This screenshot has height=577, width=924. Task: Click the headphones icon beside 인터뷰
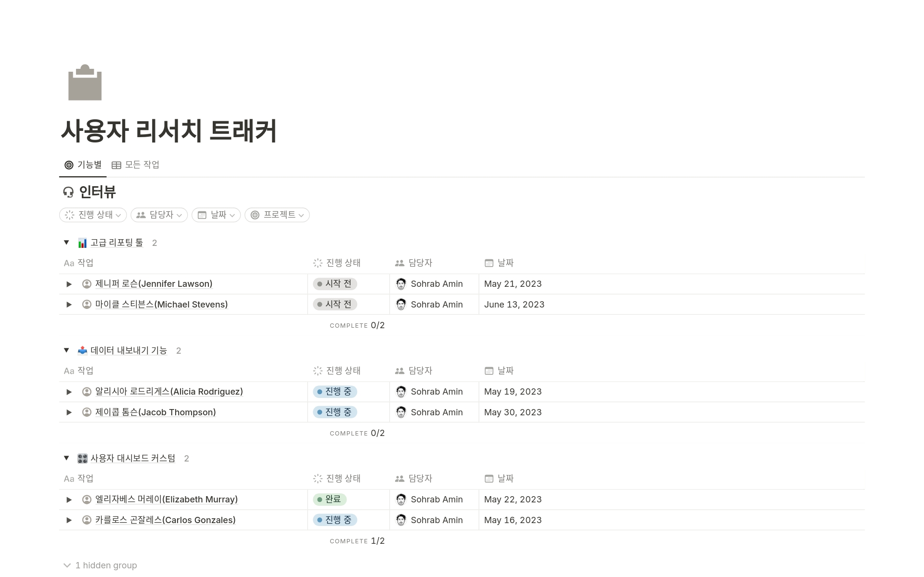(x=68, y=192)
